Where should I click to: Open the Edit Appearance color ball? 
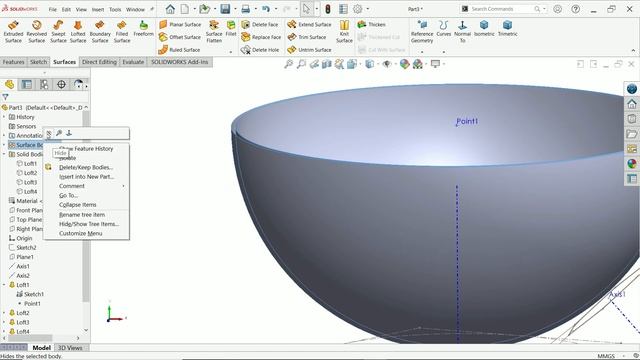[404, 64]
